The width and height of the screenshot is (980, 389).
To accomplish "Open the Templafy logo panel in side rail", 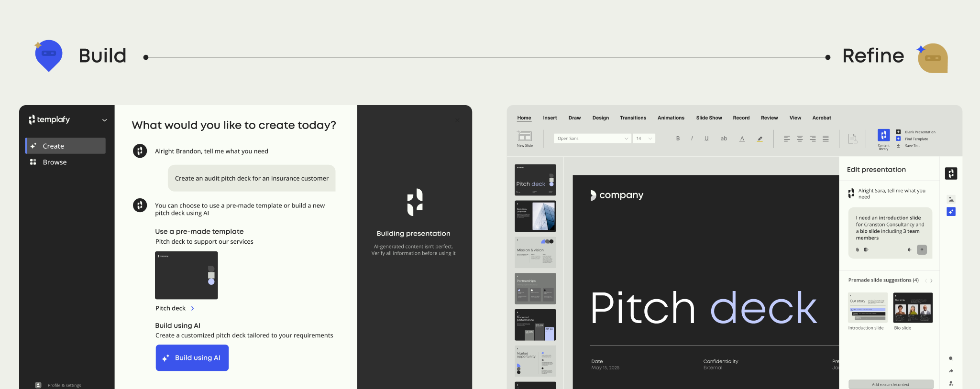I will 951,173.
